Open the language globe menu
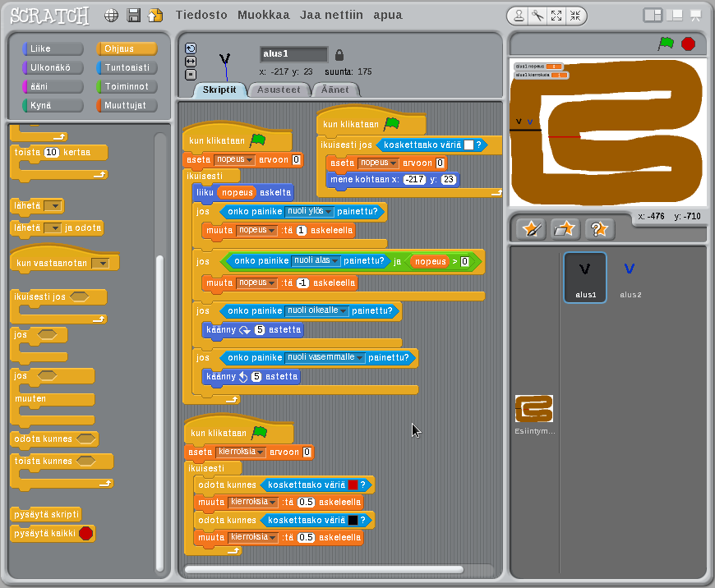715x588 pixels. point(111,16)
